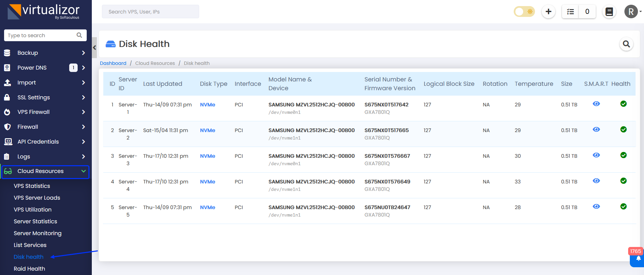View S.M.A.R.T details for Server-1

(x=596, y=104)
